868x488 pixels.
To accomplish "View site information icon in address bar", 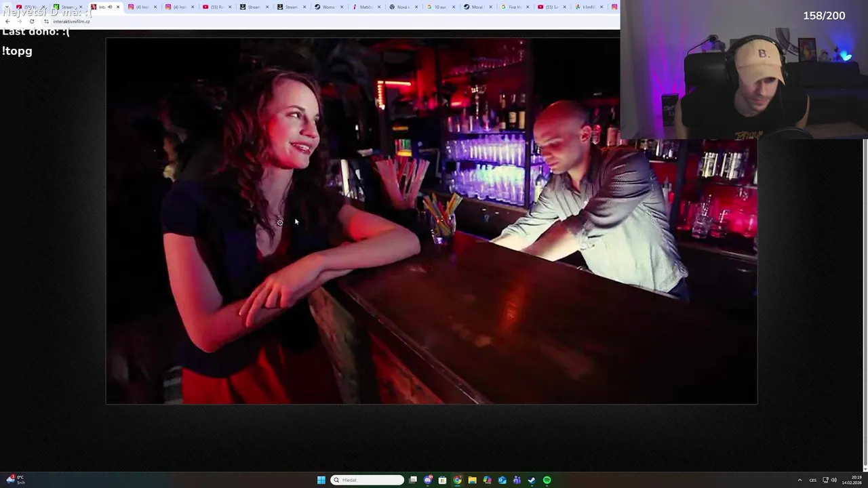I will (x=46, y=21).
